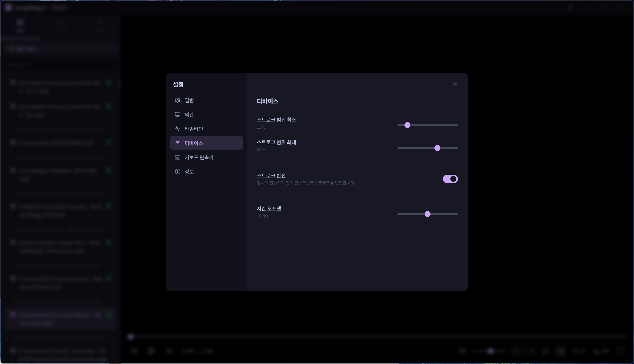Click the waveform icon beside 타임라인
This screenshot has height=364, width=634.
coord(177,129)
